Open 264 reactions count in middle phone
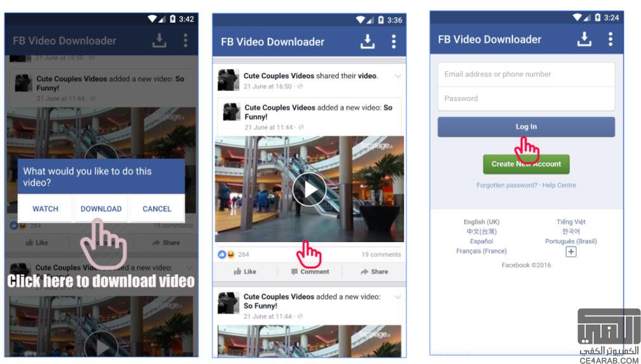Viewport: 641px width, 364px height. point(243,255)
